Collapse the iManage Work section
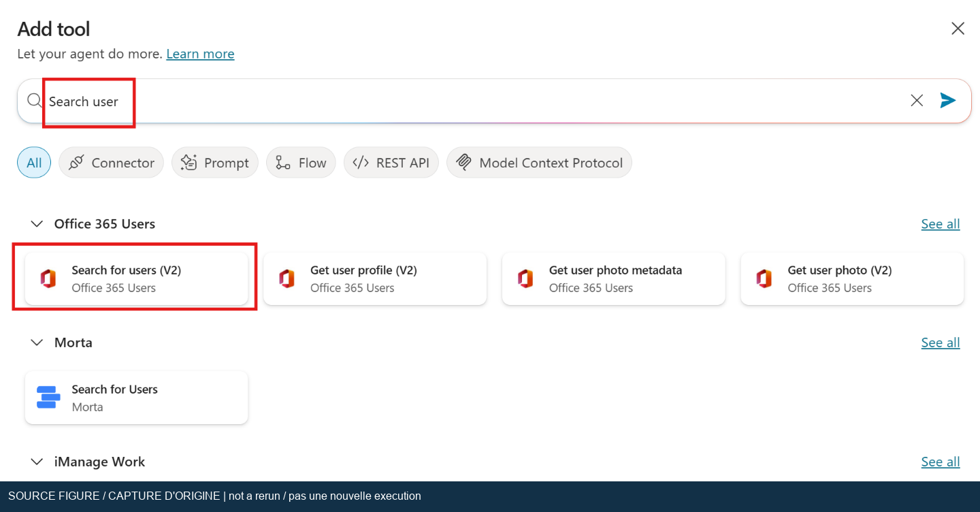This screenshot has height=512, width=980. (37, 462)
